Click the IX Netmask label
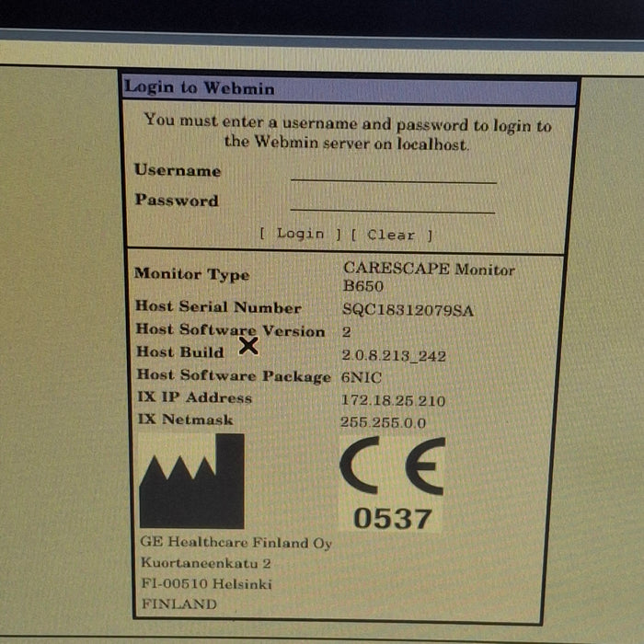644x644 pixels. tap(186, 420)
